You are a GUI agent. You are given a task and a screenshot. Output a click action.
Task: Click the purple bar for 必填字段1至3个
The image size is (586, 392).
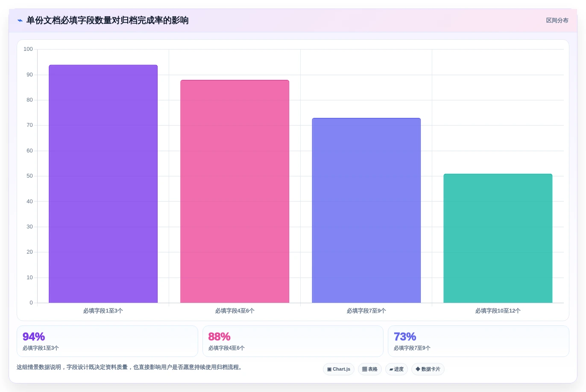pos(103,184)
